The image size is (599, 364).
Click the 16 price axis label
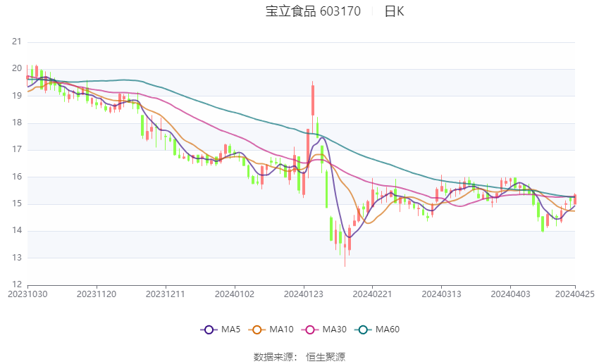point(17,177)
